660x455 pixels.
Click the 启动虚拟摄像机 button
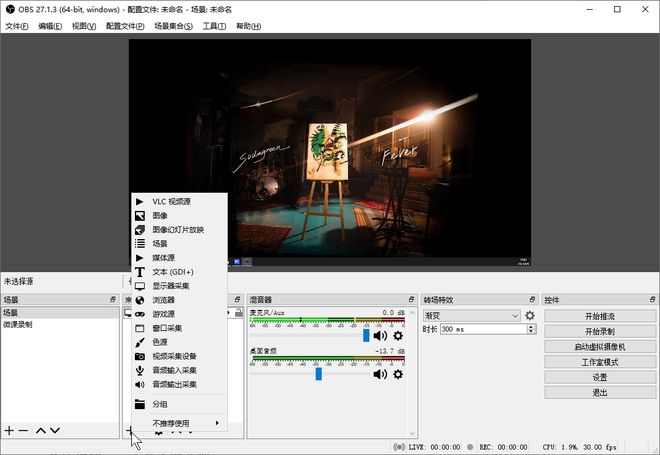pyautogui.click(x=599, y=346)
